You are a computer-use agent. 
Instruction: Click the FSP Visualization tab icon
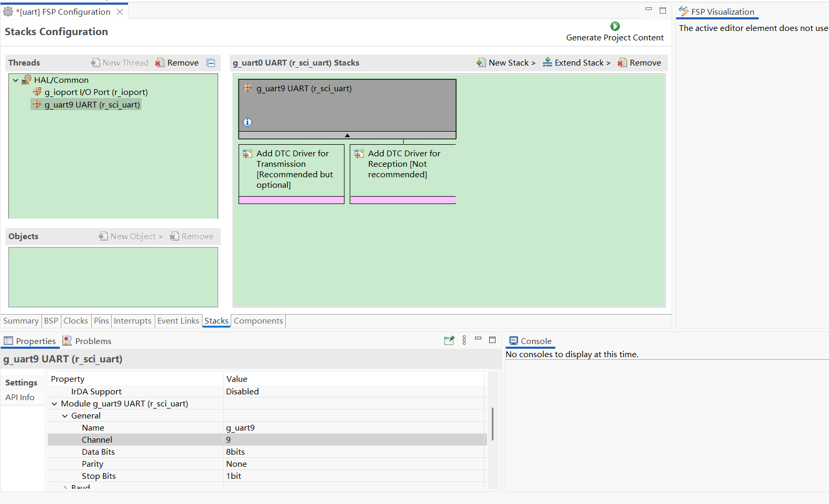pyautogui.click(x=684, y=12)
